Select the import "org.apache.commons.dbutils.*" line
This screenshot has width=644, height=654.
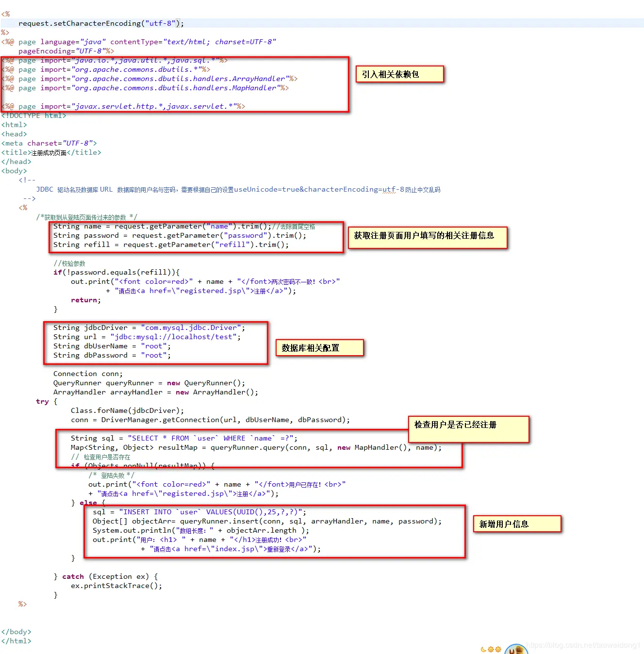[x=106, y=69]
